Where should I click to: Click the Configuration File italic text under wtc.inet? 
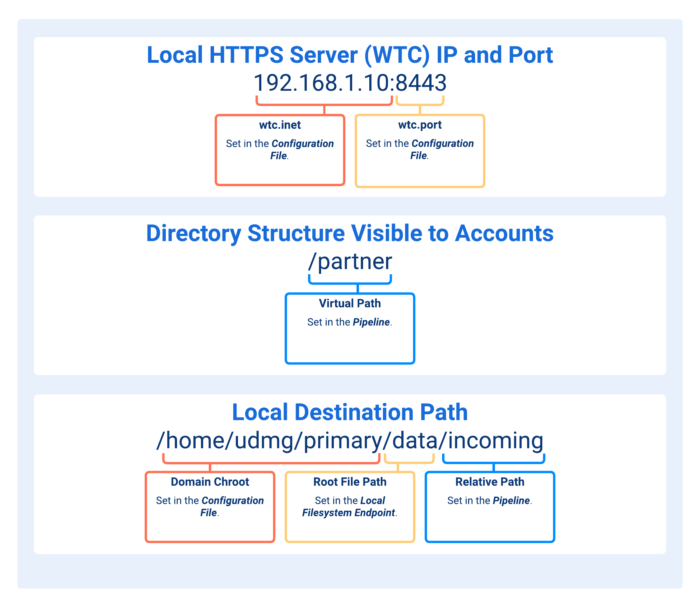302,143
